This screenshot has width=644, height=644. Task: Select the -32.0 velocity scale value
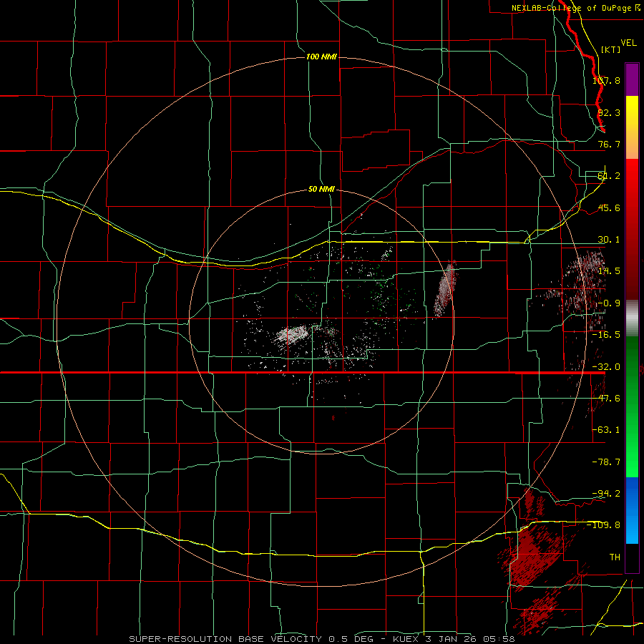tap(606, 367)
